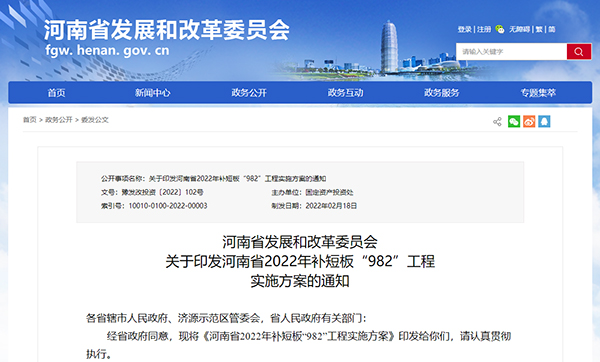Click the 主办单位 固定资产投资处 text
The height and width of the screenshot is (362, 600).
point(312,192)
